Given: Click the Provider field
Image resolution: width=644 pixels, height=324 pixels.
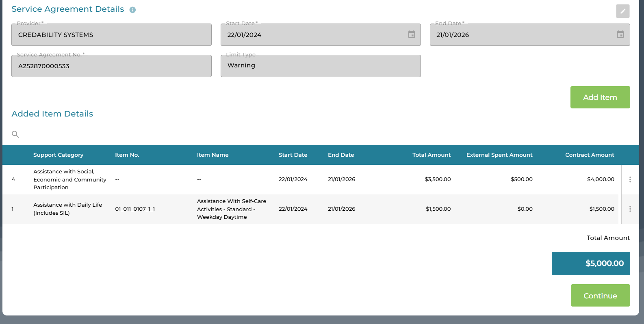Looking at the screenshot, I should [x=111, y=35].
